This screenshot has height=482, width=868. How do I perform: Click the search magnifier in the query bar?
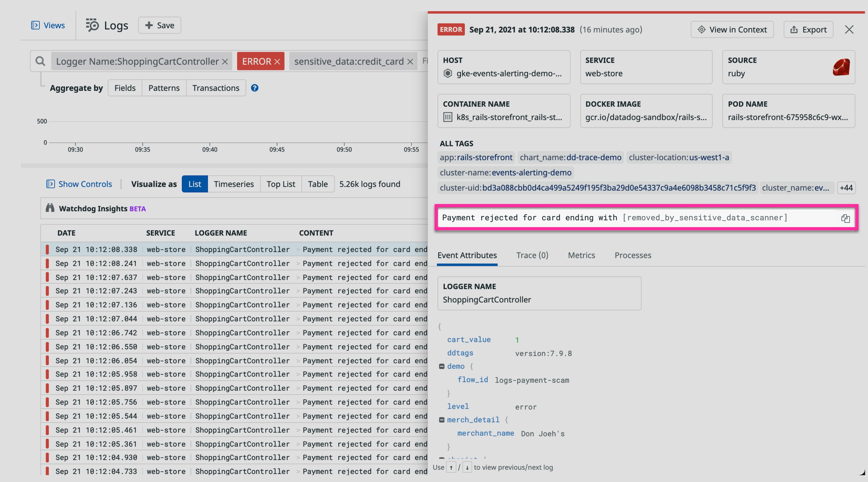pos(40,61)
